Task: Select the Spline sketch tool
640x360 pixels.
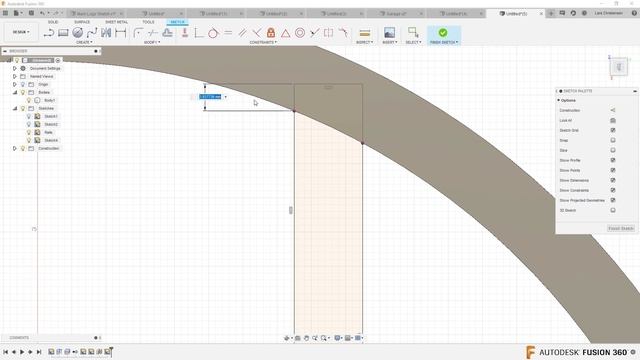Action: [92, 33]
